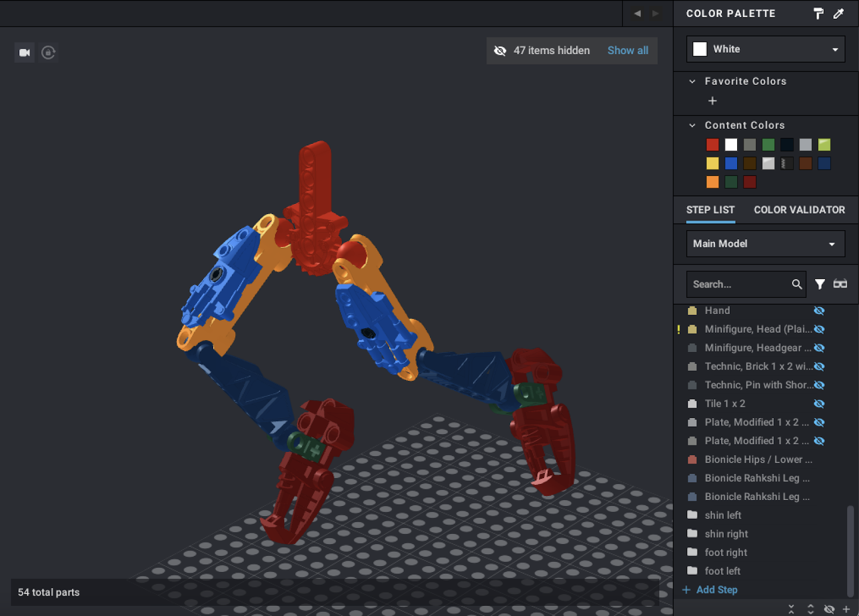Collapse the Favorite Colors section
The width and height of the screenshot is (859, 616).
[x=693, y=82]
